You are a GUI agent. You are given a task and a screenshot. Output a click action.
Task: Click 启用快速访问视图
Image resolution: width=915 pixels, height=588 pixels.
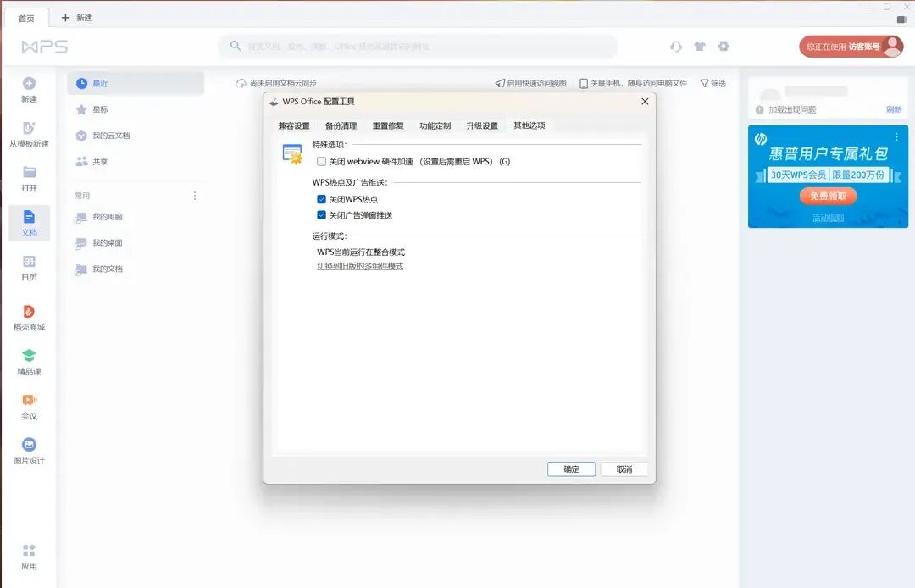pyautogui.click(x=530, y=83)
